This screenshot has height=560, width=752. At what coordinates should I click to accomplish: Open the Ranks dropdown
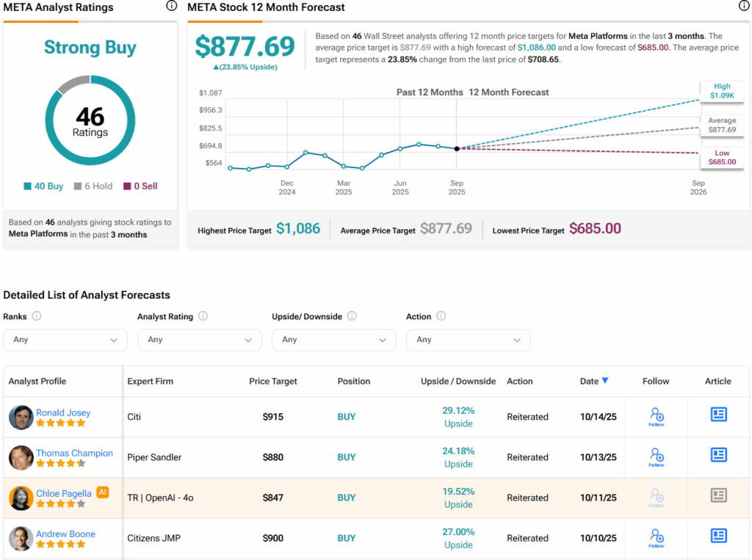65,340
